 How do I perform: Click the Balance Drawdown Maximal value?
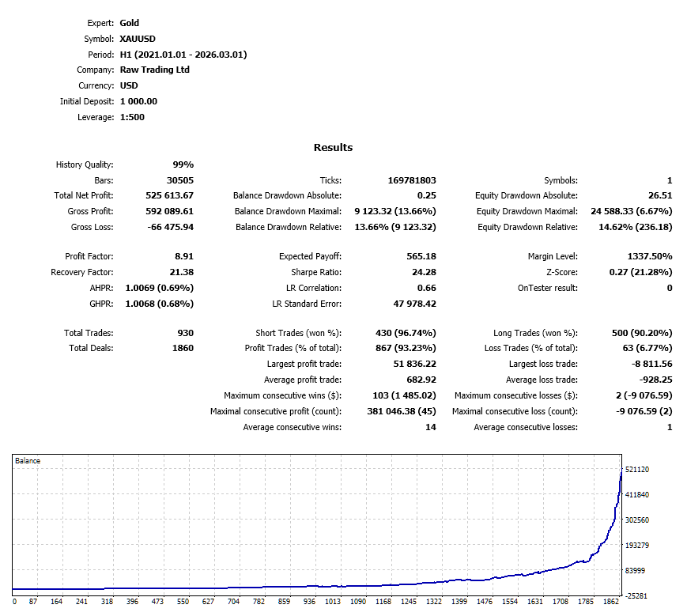point(395,211)
